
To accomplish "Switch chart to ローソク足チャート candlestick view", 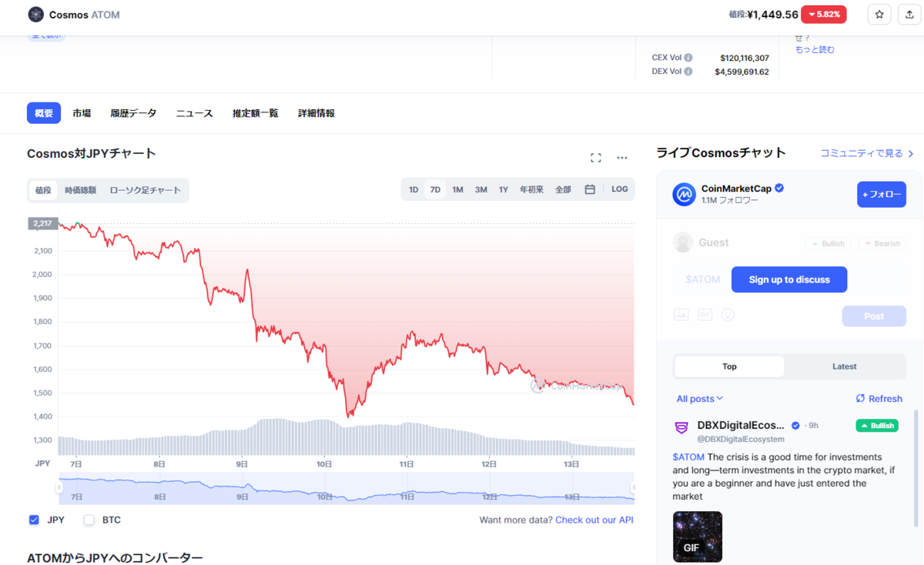I will pos(146,190).
